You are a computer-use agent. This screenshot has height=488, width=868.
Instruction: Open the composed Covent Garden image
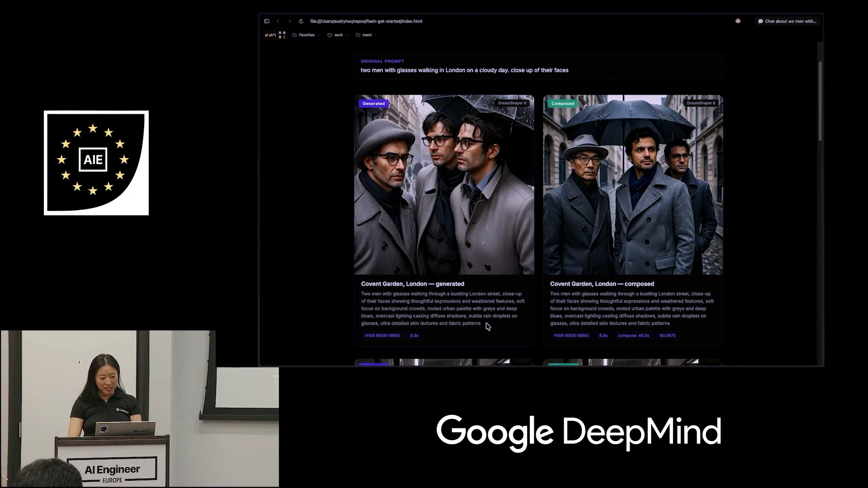(x=633, y=185)
